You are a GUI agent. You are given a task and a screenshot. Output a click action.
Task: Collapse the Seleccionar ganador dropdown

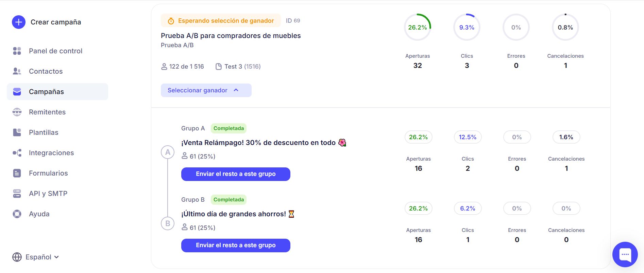[206, 90]
